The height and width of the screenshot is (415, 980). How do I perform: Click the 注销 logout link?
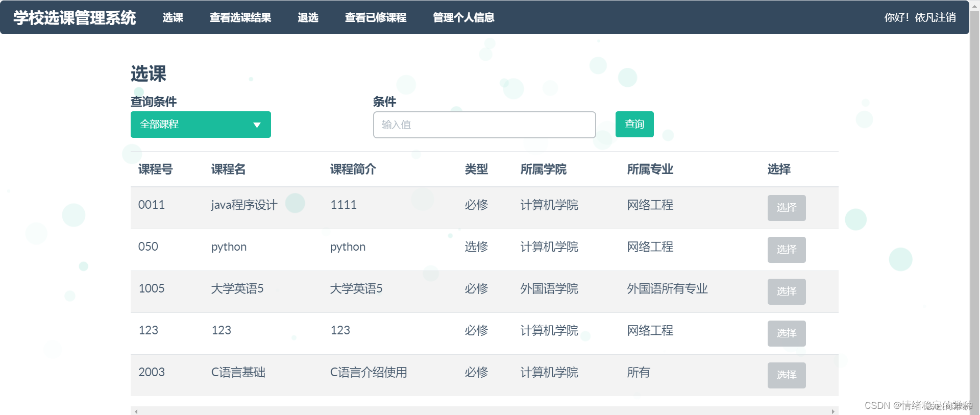pos(946,17)
